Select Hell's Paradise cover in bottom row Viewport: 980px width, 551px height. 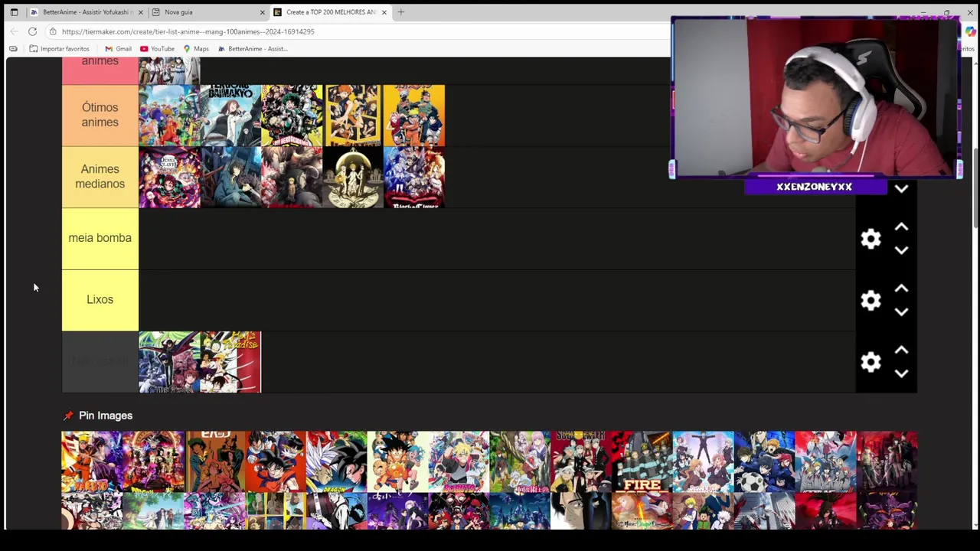[x=230, y=362]
